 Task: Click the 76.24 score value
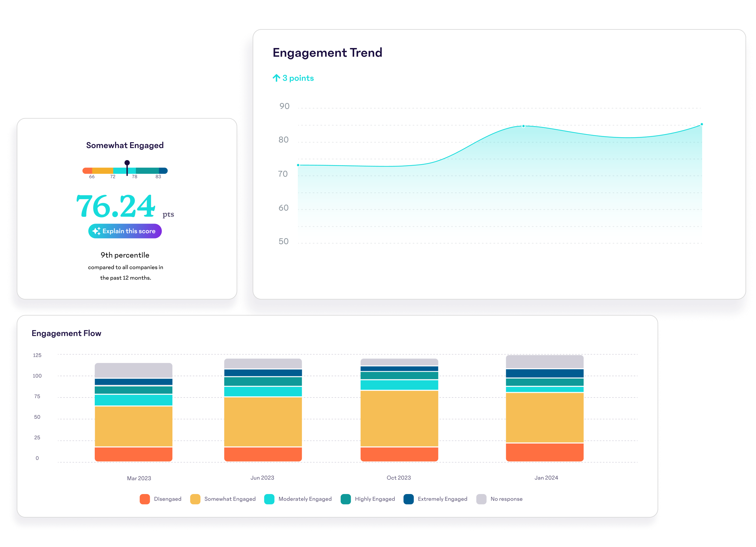tap(116, 206)
